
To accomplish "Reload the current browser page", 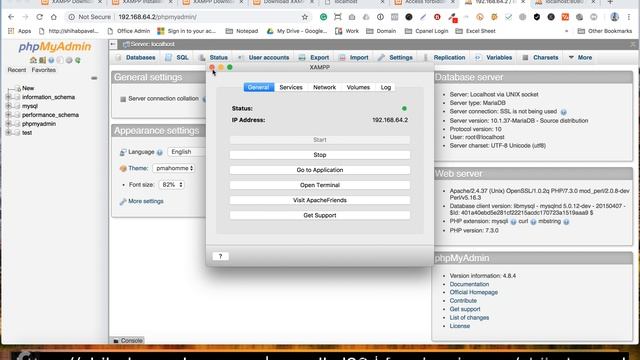I will [39, 17].
